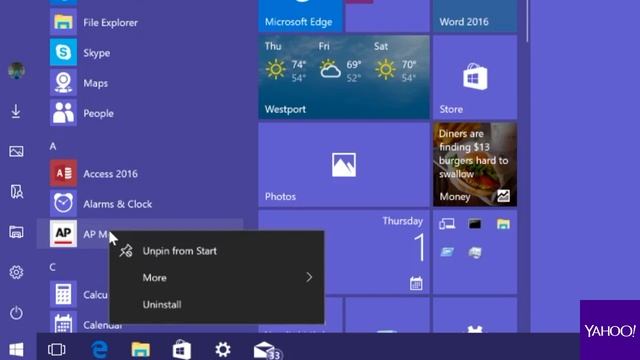Open Store from the taskbar
640x360 pixels.
tap(182, 350)
